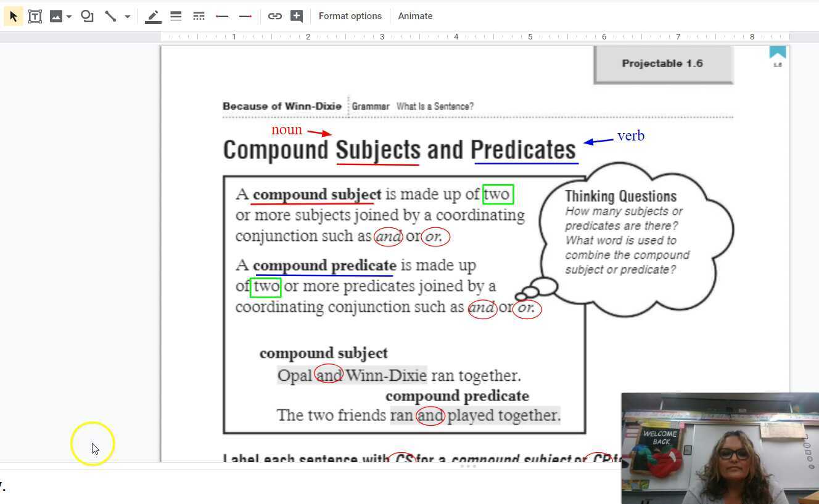The width and height of the screenshot is (819, 504).
Task: Select the Line drawing tool
Action: (110, 15)
